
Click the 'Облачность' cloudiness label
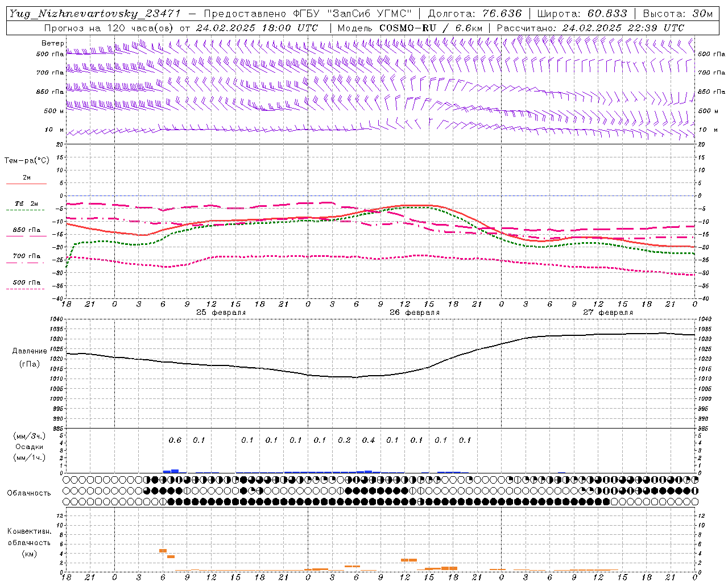29,493
